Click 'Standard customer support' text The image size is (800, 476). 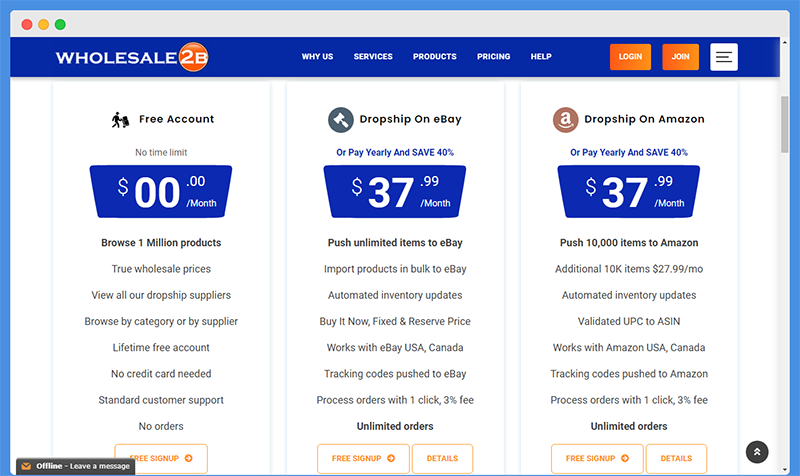pos(161,400)
